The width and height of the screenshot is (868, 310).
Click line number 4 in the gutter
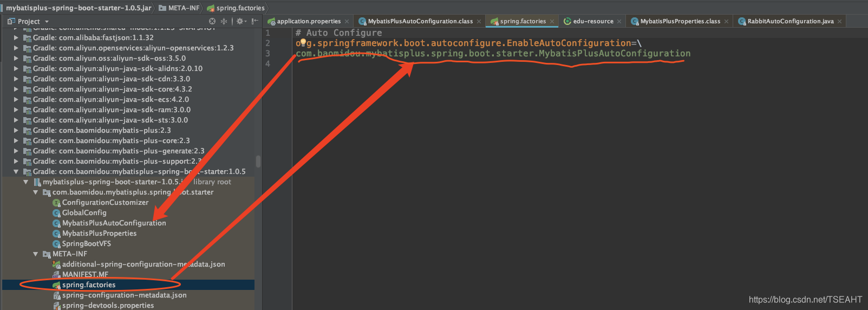(x=267, y=63)
